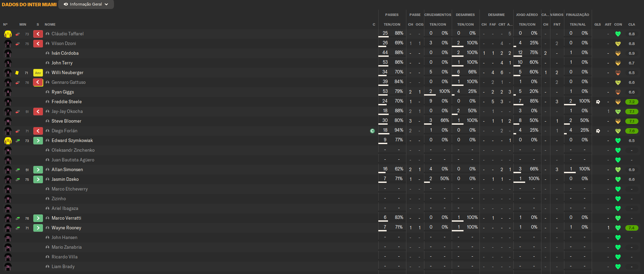Sort by PASSES TEN/CON column header
The height and width of the screenshot is (274, 644).
tap(392, 25)
